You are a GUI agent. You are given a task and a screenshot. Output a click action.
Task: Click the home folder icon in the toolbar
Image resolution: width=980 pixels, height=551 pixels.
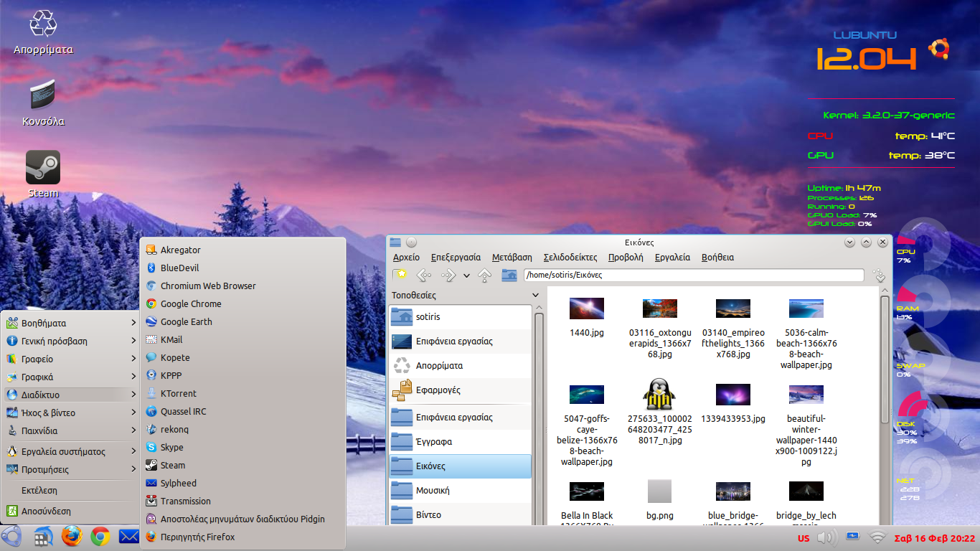pyautogui.click(x=509, y=275)
